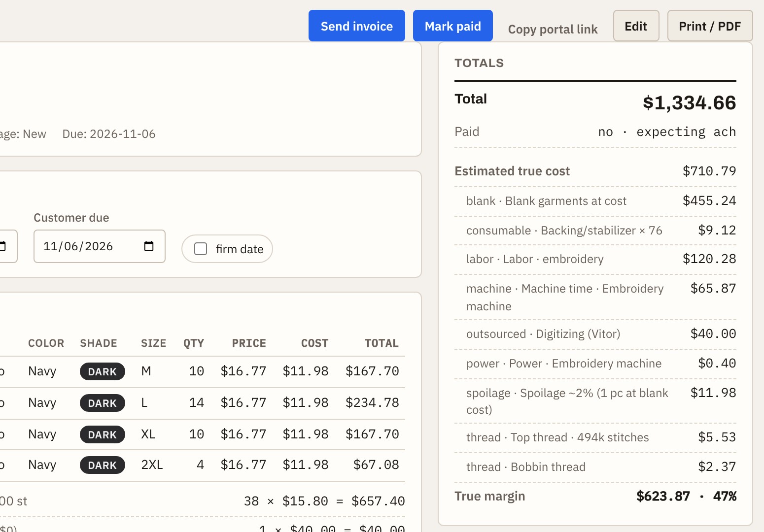Select the DARK shade badge in 2XL row
This screenshot has height=532, width=764.
point(103,465)
